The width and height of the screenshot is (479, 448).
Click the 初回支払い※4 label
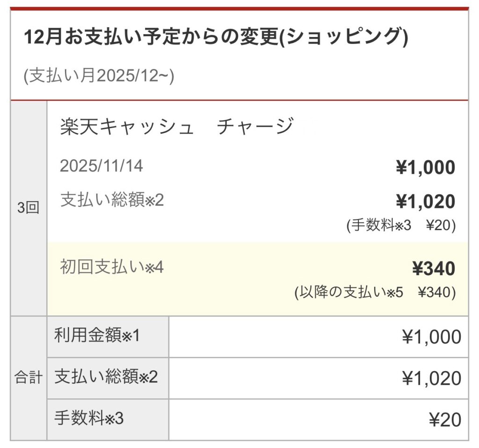[x=112, y=267]
